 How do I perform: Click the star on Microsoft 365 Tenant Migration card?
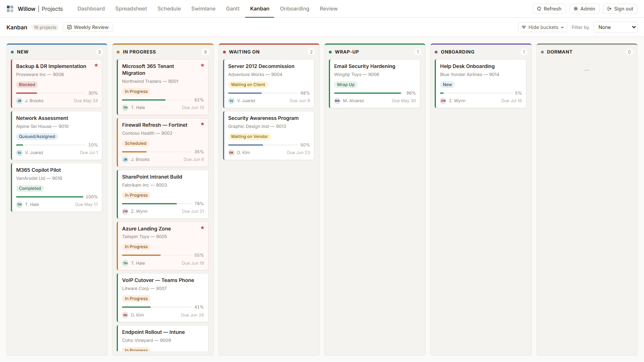pyautogui.click(x=202, y=65)
